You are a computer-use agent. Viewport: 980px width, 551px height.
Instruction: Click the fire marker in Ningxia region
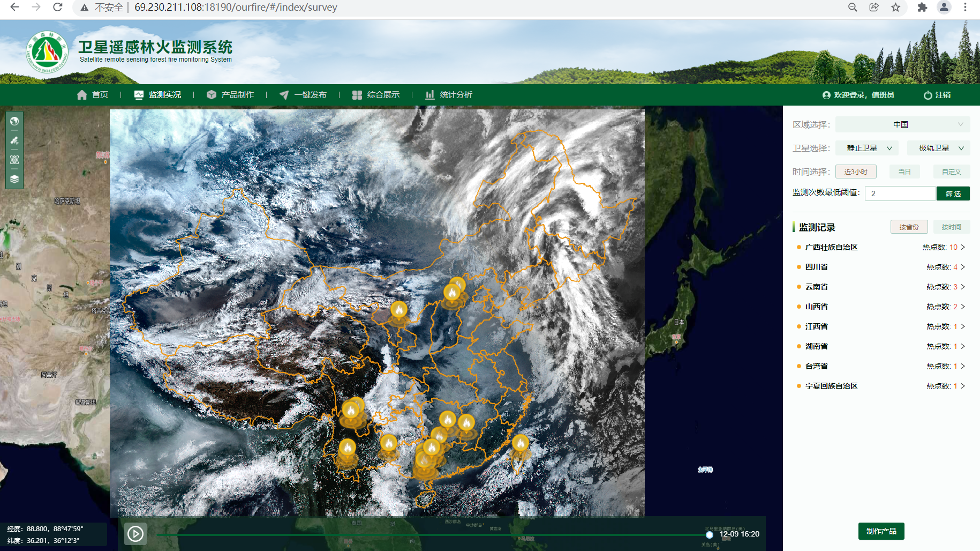(399, 310)
